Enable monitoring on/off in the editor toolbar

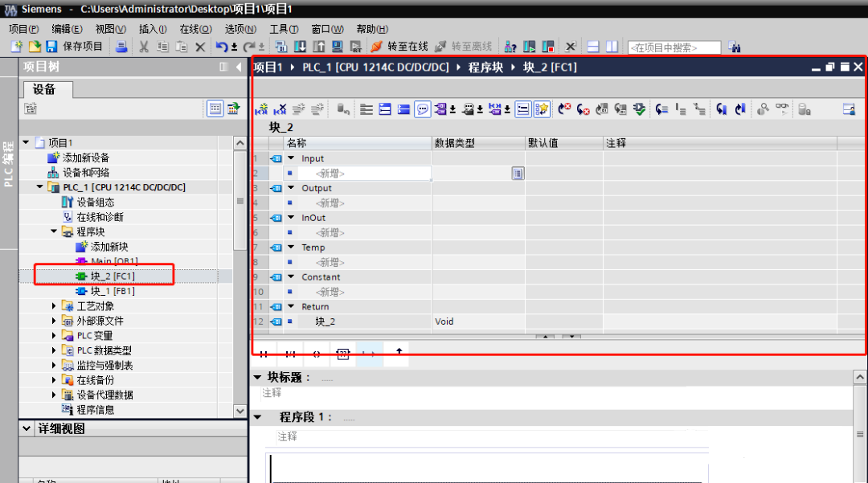(x=784, y=108)
